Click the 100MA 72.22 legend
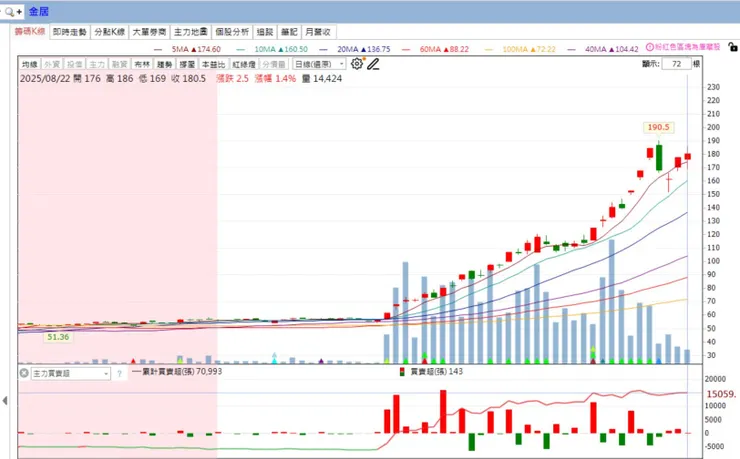740x459 pixels. point(529,49)
